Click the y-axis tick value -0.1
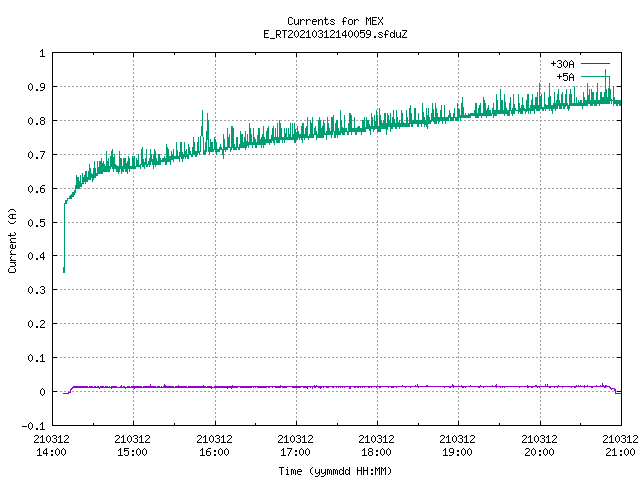 pyautogui.click(x=33, y=426)
